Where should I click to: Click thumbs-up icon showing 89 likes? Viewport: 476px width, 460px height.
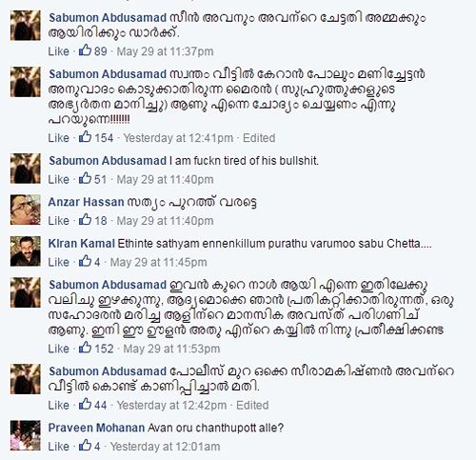[85, 50]
